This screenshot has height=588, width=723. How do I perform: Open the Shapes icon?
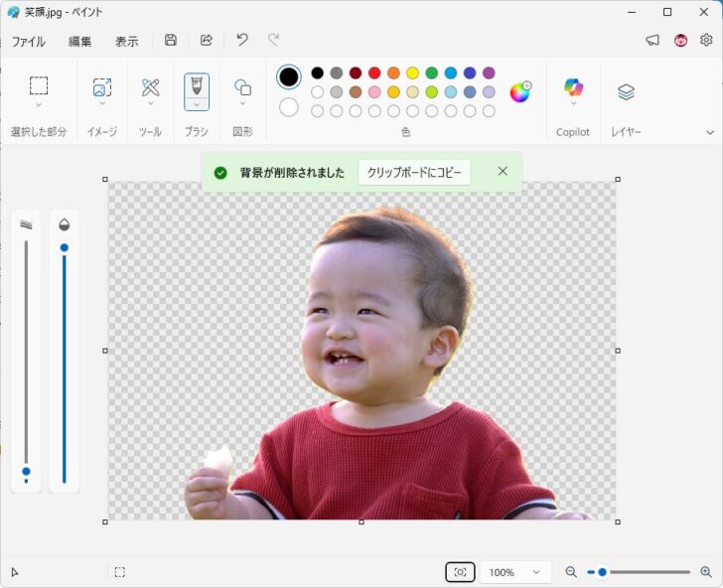tap(243, 87)
